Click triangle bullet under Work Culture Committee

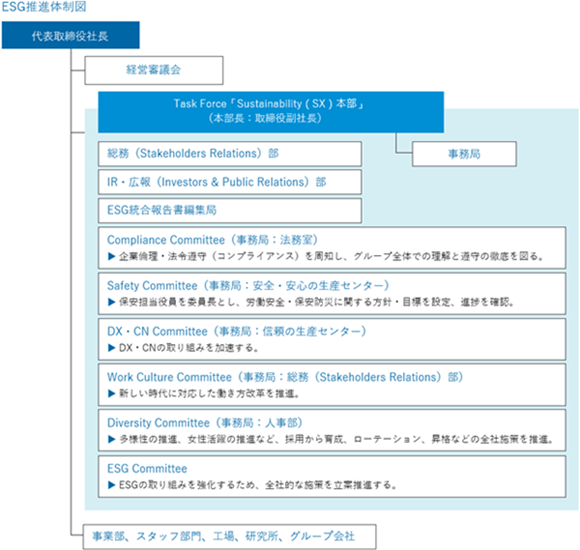111,394
